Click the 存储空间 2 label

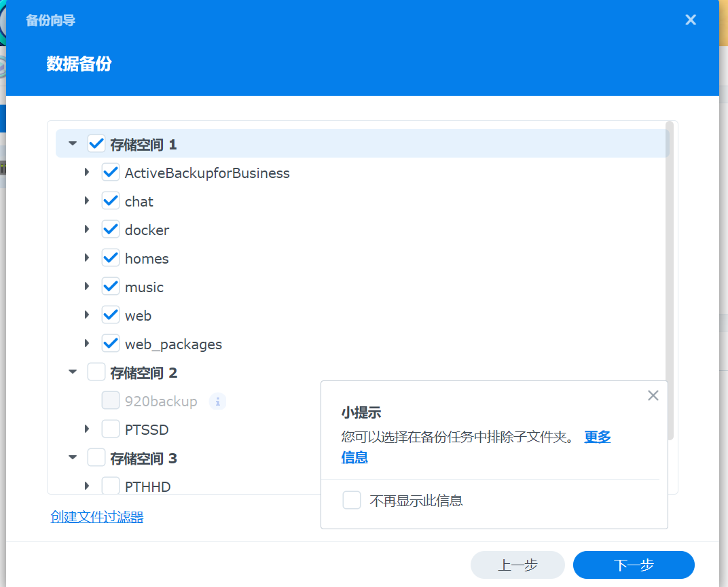[x=143, y=373]
